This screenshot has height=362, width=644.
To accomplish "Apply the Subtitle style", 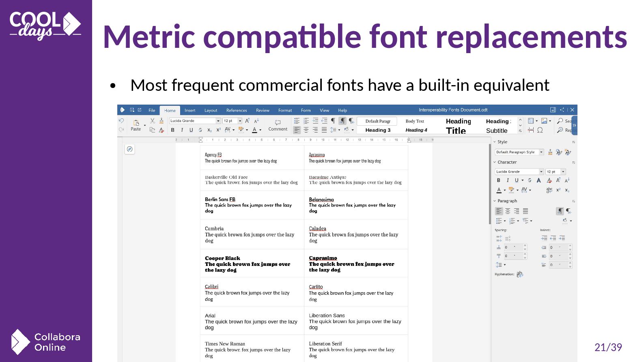I will pyautogui.click(x=497, y=131).
